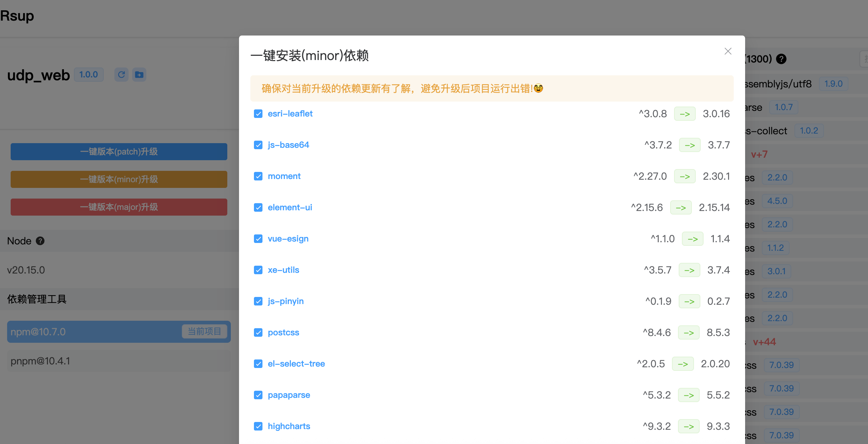Toggle the js-pinyin checkbox
The width and height of the screenshot is (868, 444).
[x=258, y=301]
